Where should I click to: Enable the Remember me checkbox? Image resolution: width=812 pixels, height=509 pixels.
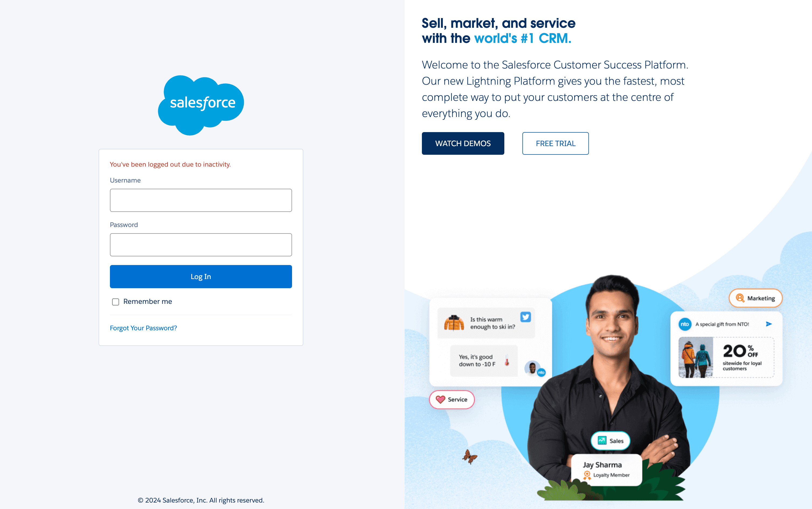coord(115,302)
